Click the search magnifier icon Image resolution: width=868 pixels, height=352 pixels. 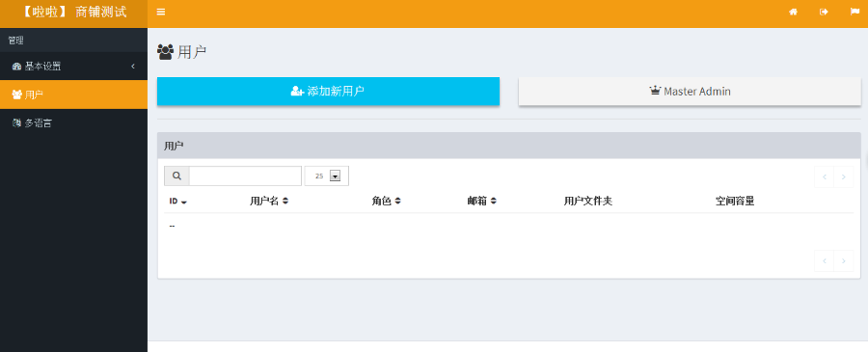tap(176, 176)
